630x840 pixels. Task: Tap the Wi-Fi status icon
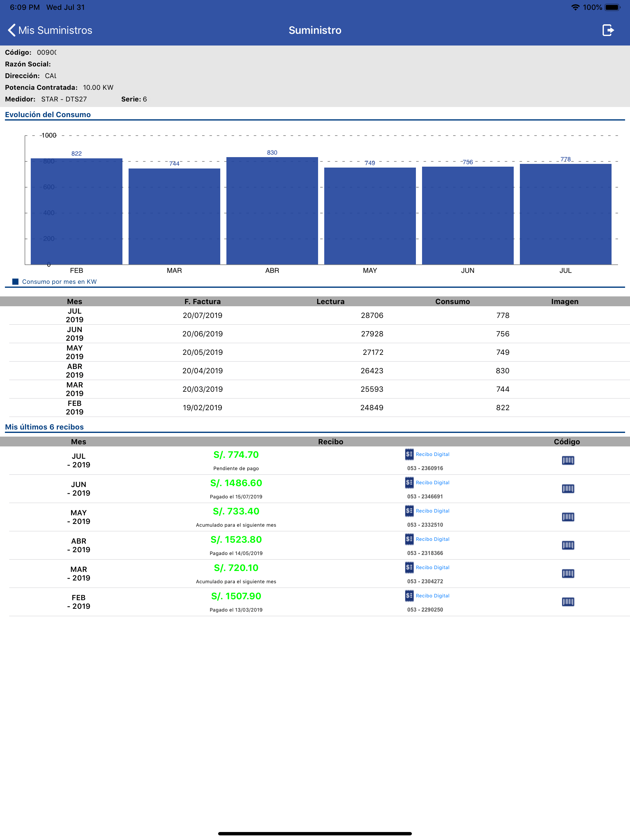[575, 7]
